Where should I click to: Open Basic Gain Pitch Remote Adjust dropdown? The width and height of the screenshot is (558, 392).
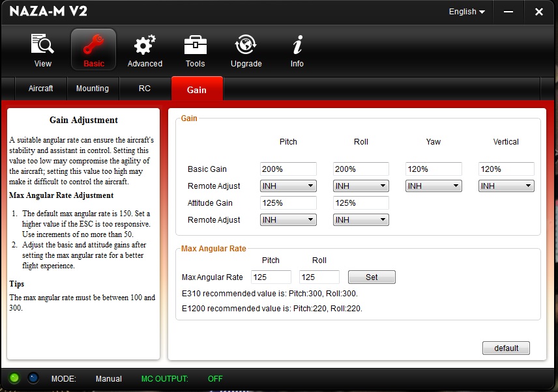coord(288,186)
